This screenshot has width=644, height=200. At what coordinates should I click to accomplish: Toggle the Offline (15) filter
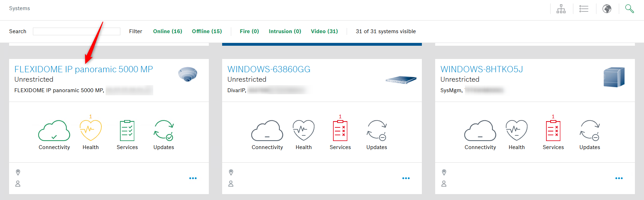[207, 31]
